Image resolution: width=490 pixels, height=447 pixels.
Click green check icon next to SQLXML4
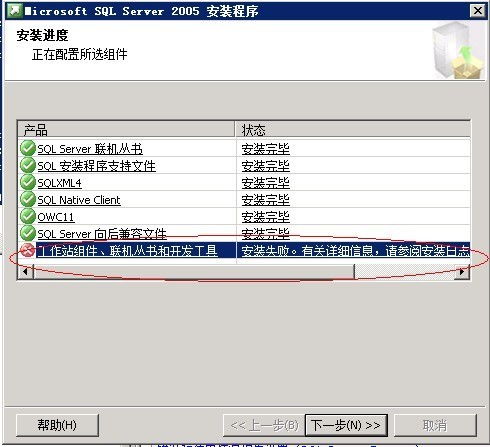(28, 182)
